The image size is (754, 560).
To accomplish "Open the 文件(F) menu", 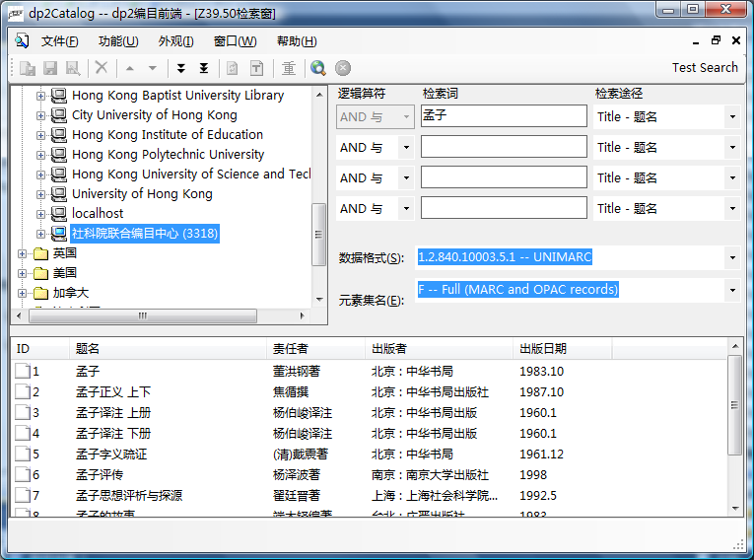I will 59,41.
